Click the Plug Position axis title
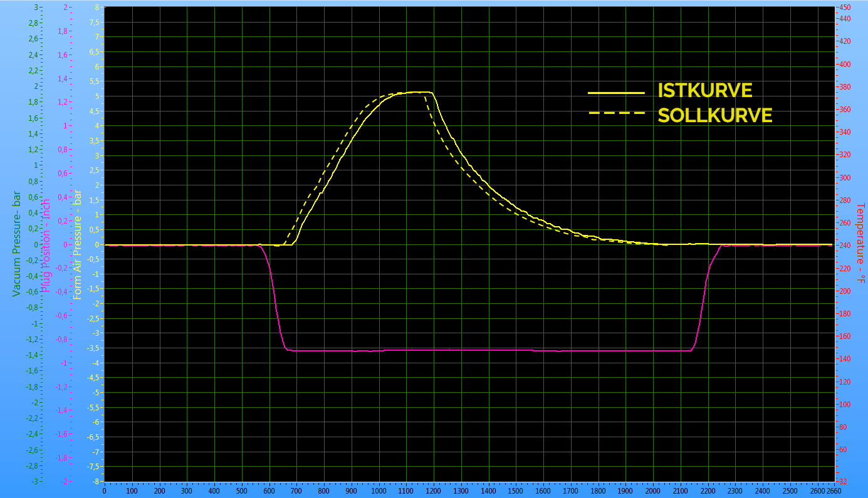Viewport: 868px width, 498px height. (46, 246)
